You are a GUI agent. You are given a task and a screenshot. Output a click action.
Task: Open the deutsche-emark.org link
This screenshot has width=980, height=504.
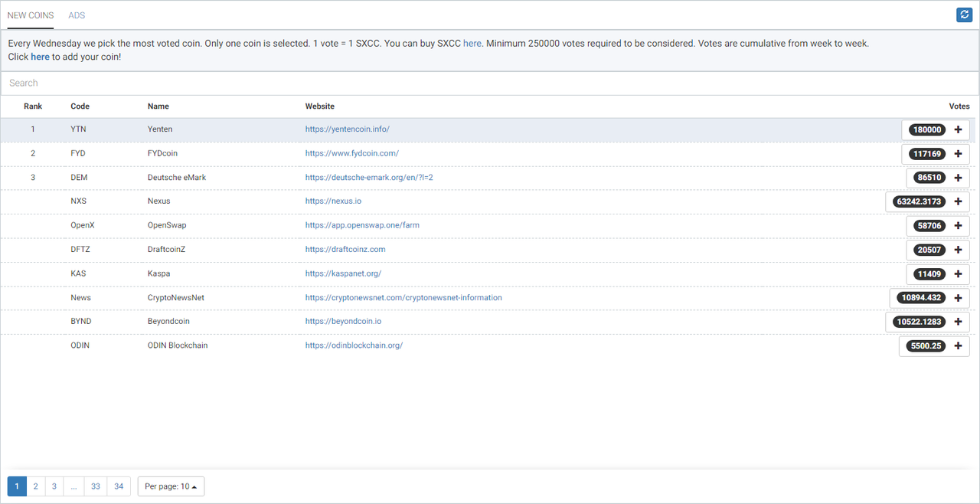click(x=369, y=178)
